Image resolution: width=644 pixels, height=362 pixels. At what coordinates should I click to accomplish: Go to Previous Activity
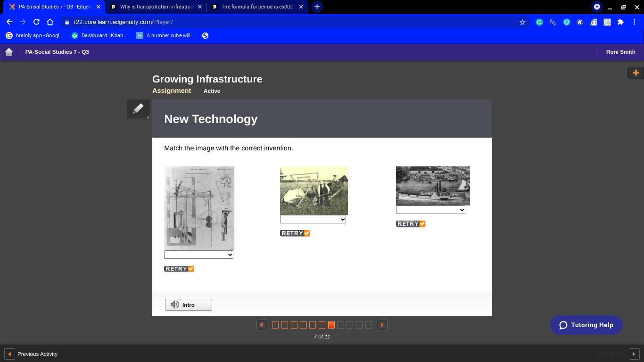[31, 354]
